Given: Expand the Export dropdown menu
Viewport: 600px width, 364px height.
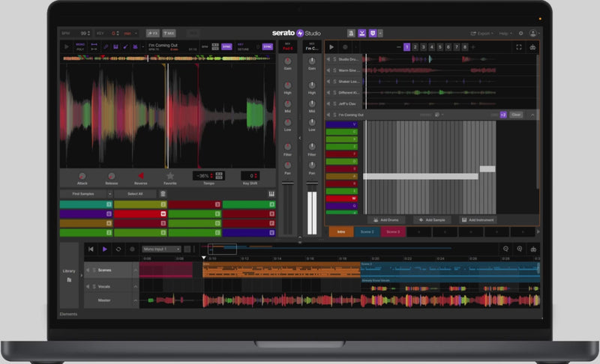Looking at the screenshot, I should tap(482, 33).
